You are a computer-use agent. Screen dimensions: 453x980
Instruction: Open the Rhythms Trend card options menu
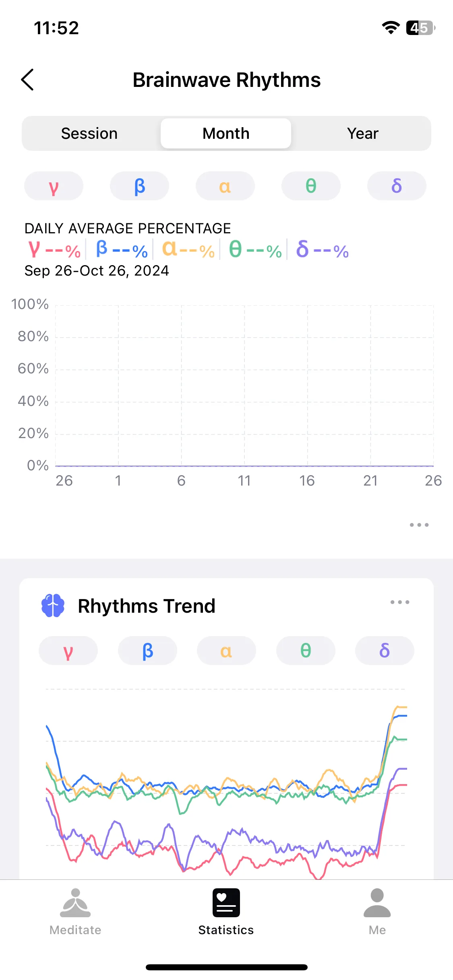(400, 602)
